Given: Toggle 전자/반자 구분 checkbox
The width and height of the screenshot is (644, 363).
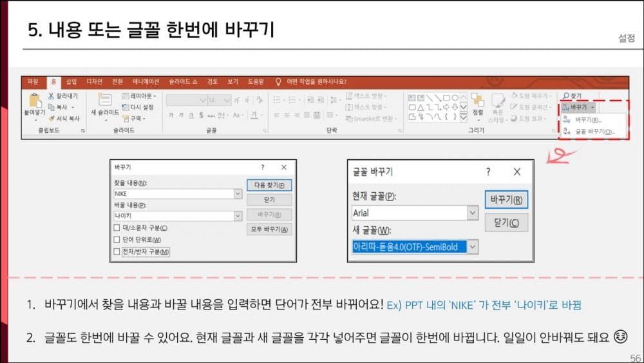Looking at the screenshot, I should (x=117, y=251).
